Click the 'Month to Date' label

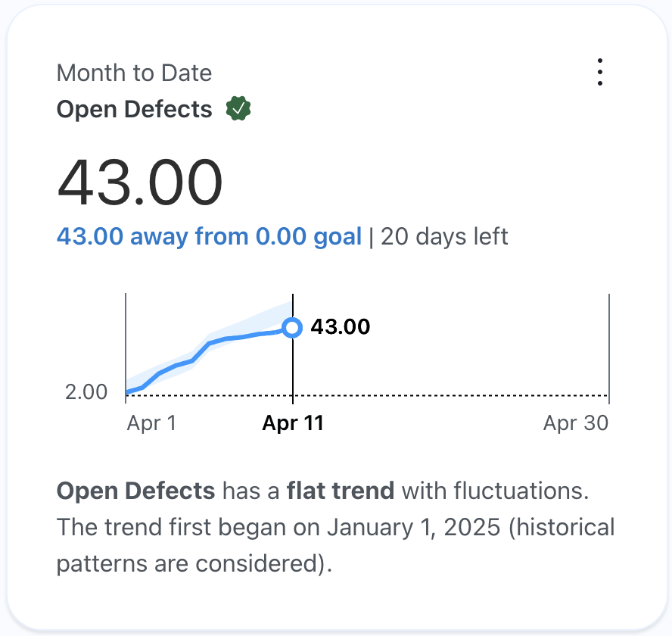coord(134,73)
